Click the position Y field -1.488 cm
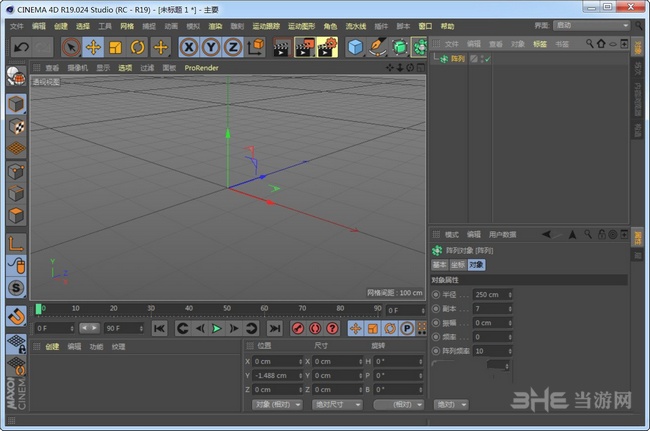Screen dimensions: 650x431 pyautogui.click(x=277, y=375)
